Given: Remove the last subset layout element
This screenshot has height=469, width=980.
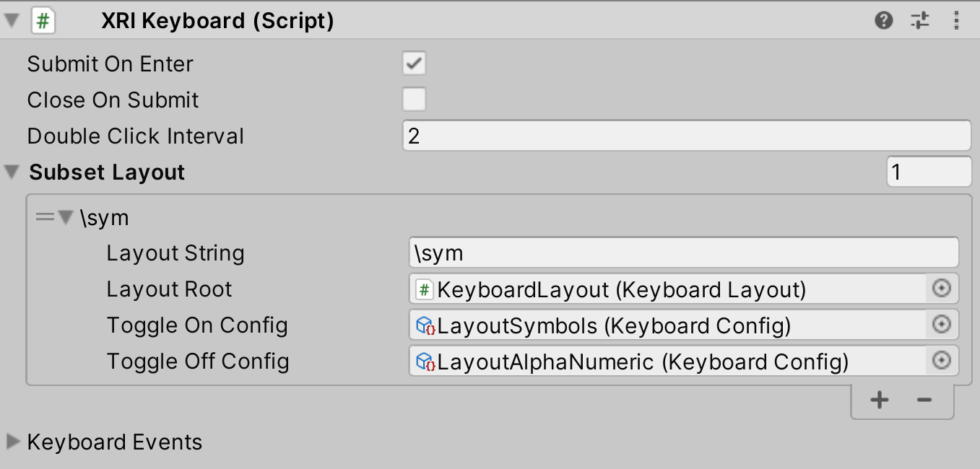Looking at the screenshot, I should [x=924, y=400].
